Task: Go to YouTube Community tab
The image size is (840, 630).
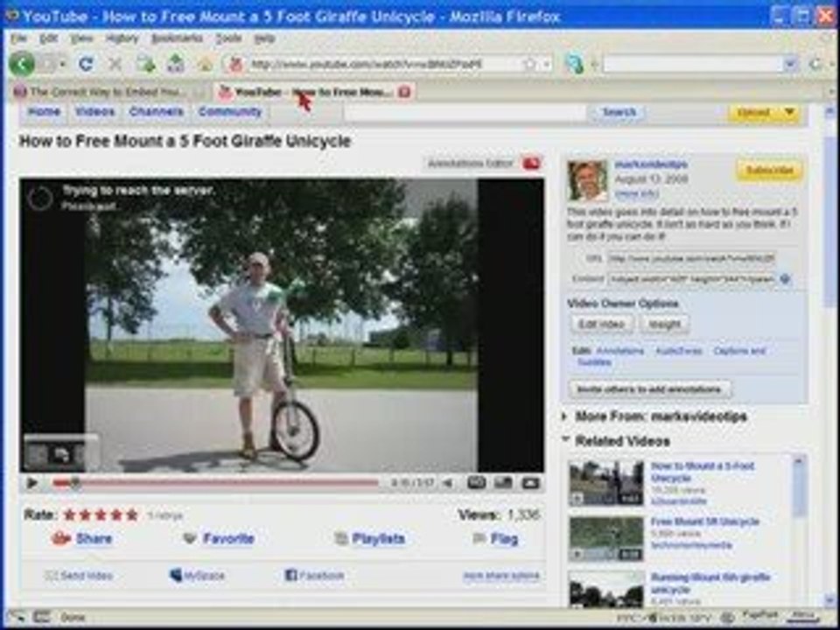Action: 230,112
